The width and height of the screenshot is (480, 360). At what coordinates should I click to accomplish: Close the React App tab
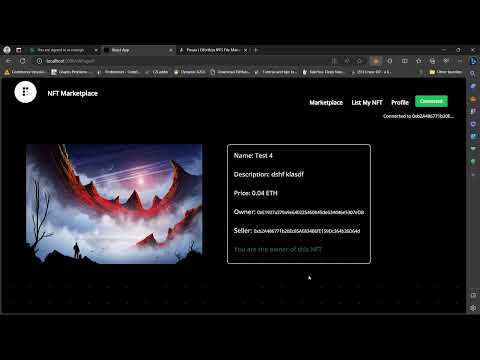click(x=171, y=50)
